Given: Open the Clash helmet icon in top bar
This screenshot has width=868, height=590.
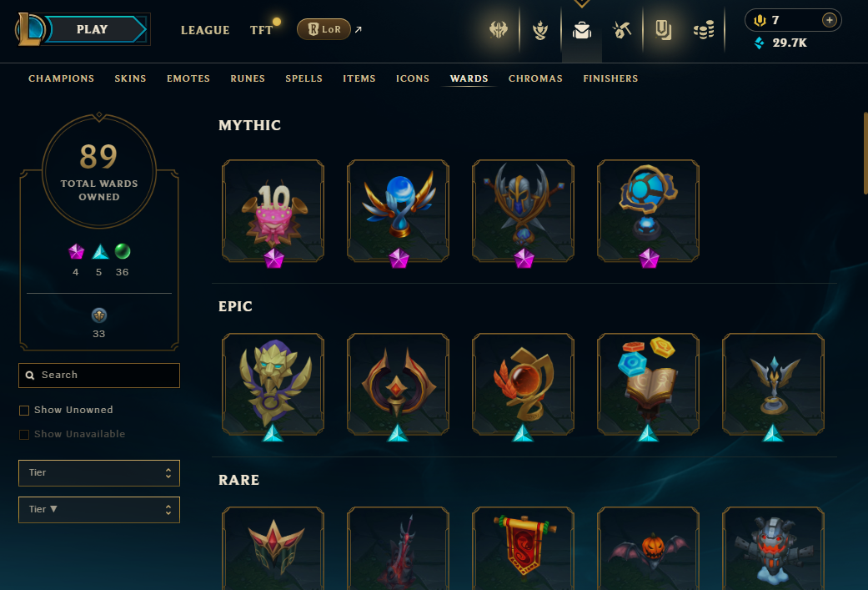Looking at the screenshot, I should (x=499, y=29).
